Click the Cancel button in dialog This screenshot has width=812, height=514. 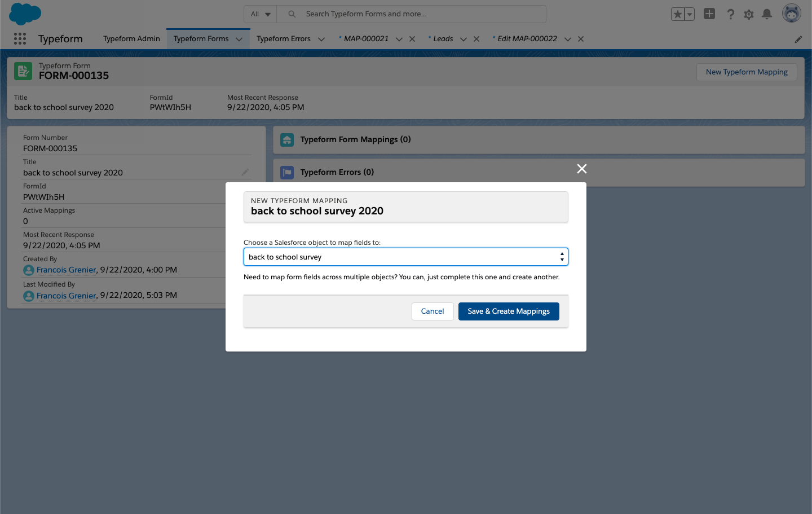pos(433,311)
